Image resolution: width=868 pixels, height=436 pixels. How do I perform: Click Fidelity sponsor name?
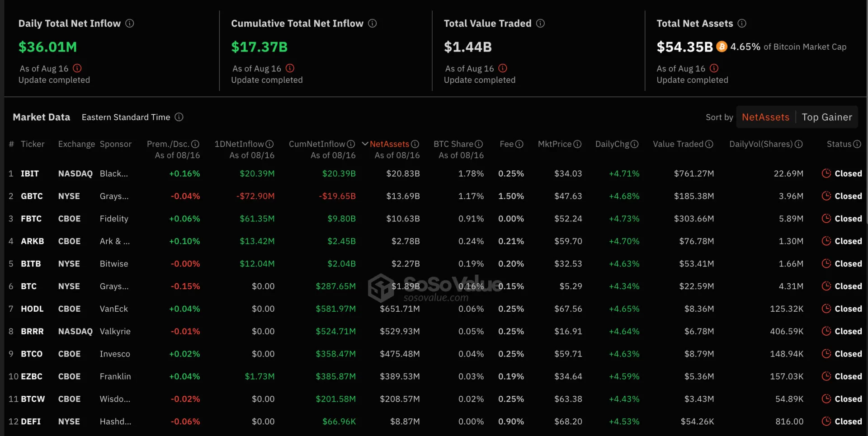point(114,219)
